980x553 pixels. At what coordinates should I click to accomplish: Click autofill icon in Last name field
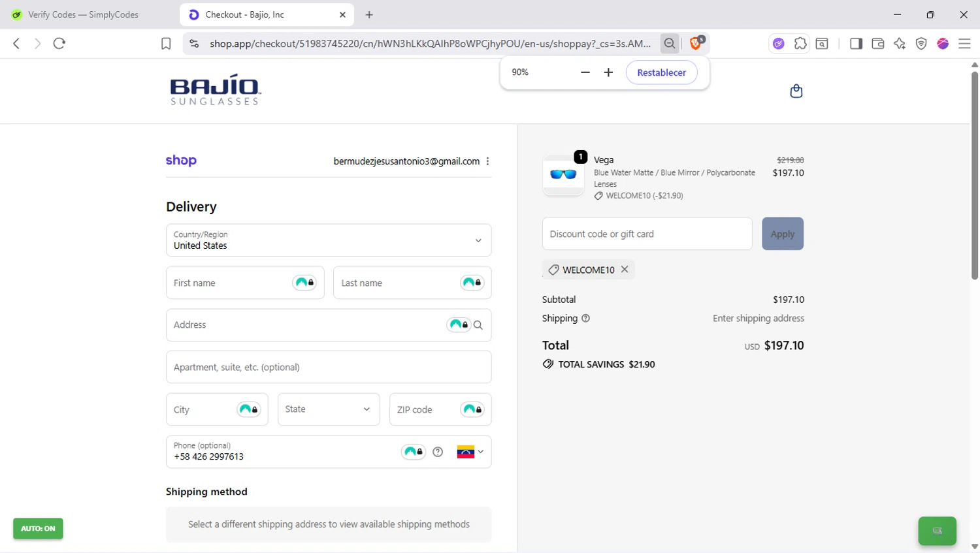coord(472,283)
